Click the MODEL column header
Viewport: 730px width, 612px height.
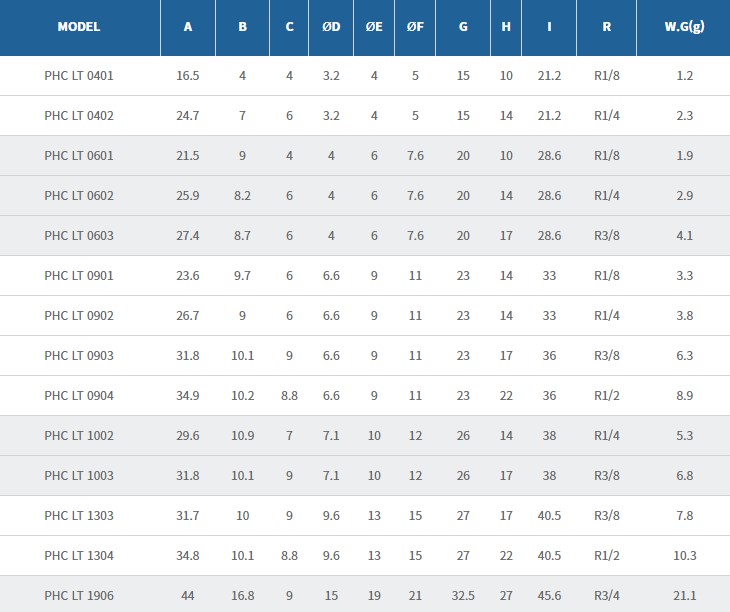coord(79,27)
